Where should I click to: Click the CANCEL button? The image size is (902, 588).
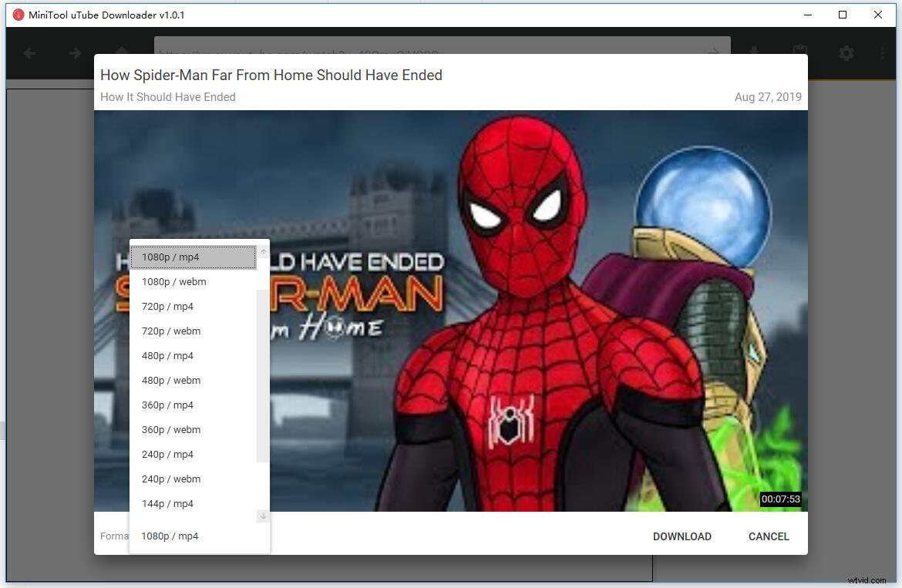coord(768,536)
